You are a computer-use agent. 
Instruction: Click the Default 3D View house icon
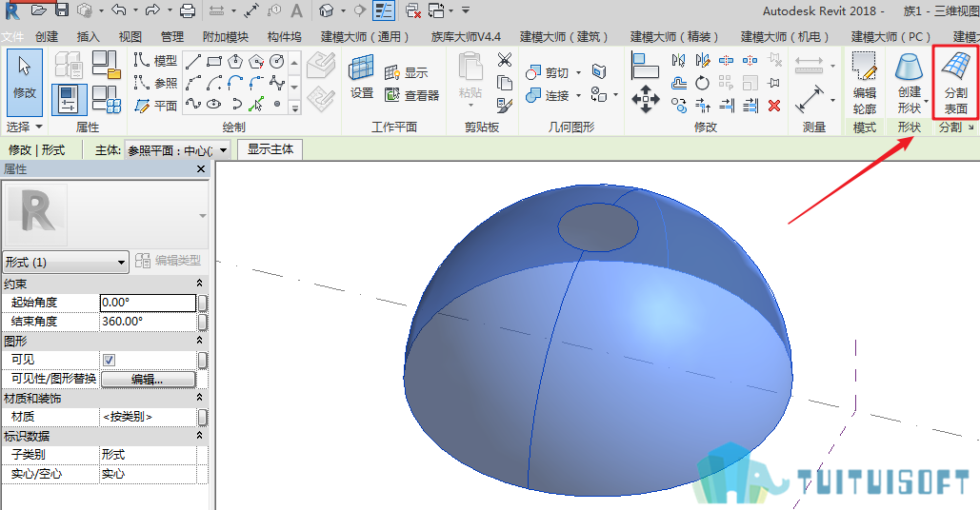(x=326, y=10)
